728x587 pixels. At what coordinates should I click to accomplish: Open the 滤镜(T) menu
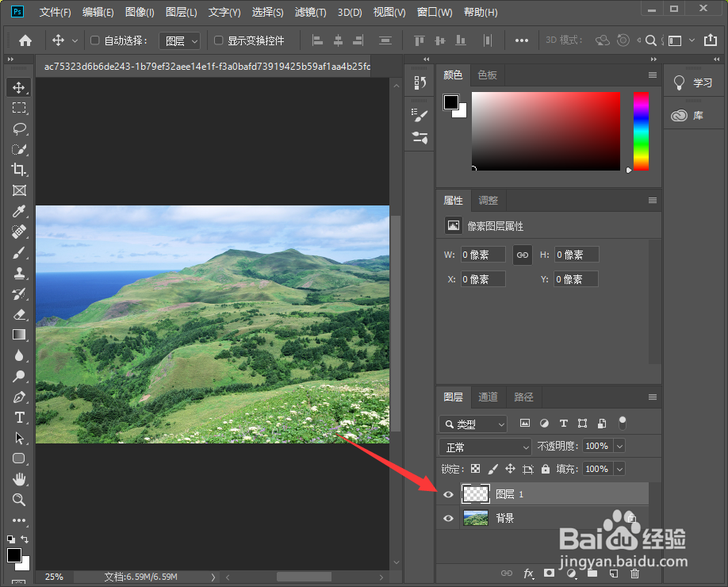tap(310, 12)
